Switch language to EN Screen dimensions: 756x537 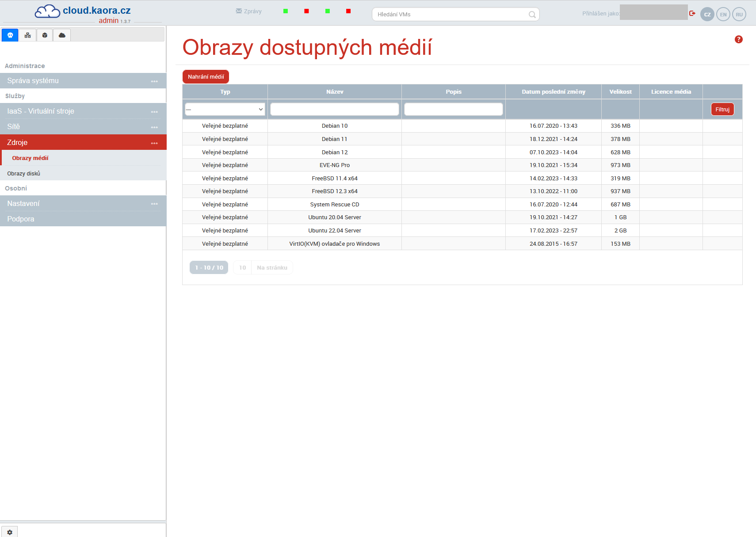click(723, 15)
